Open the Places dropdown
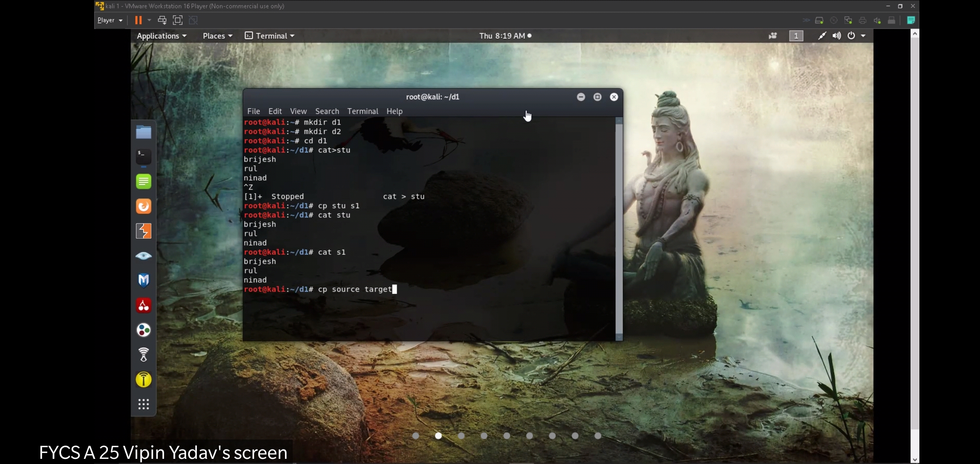 click(x=217, y=36)
